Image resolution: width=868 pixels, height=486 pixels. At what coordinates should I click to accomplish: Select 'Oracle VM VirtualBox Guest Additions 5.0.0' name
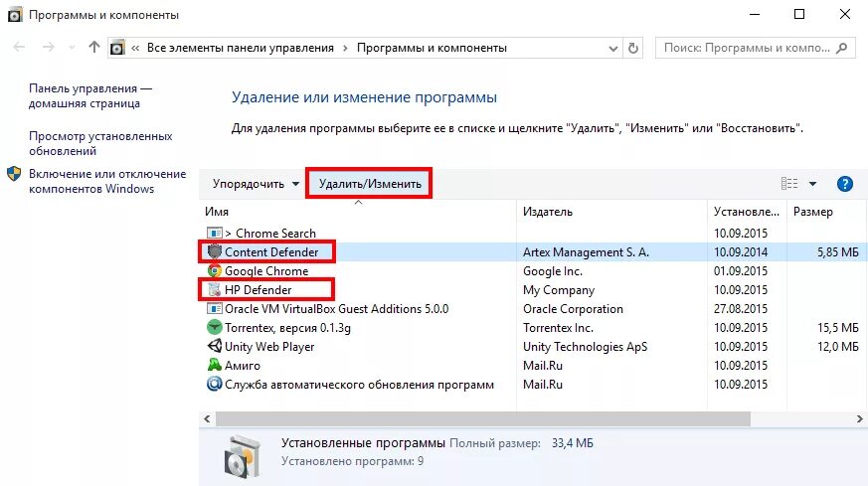pos(337,309)
